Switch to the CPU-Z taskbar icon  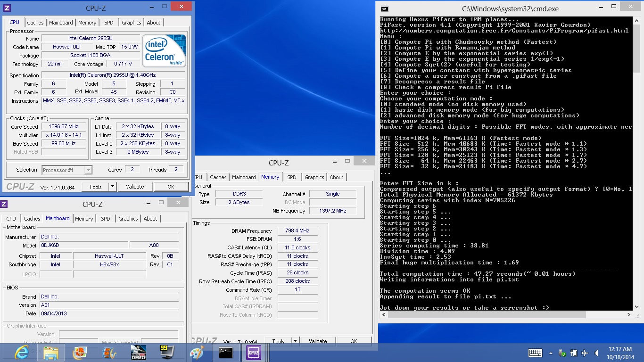click(255, 353)
